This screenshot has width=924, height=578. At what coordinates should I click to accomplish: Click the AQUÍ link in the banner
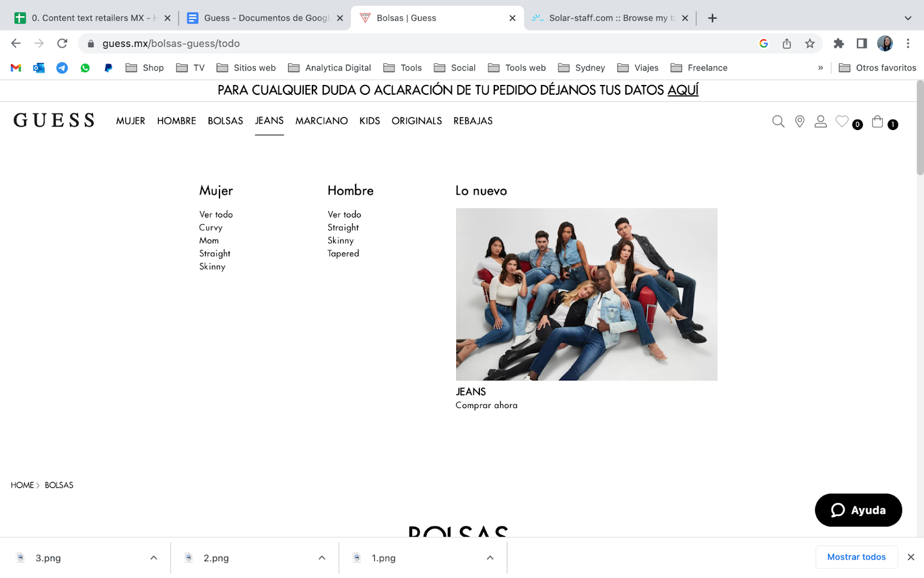point(683,90)
